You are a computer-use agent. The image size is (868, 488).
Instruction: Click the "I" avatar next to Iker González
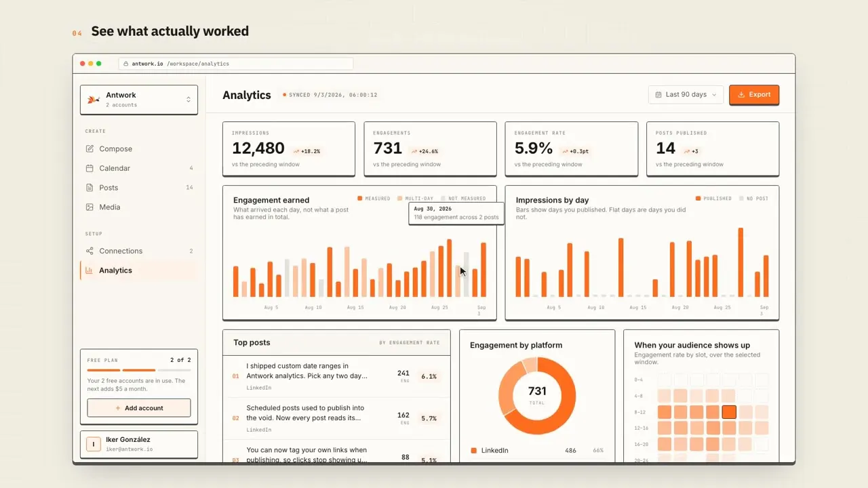point(93,445)
